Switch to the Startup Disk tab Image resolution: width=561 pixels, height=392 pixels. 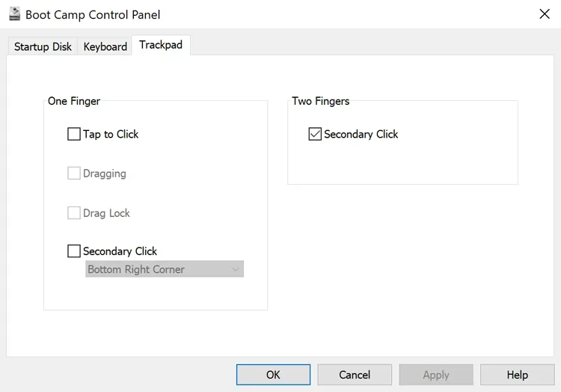43,46
